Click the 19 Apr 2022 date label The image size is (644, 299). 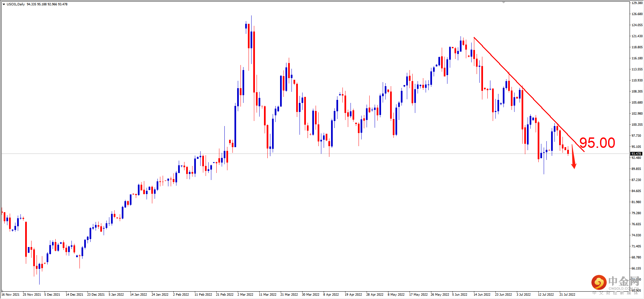[354, 295]
